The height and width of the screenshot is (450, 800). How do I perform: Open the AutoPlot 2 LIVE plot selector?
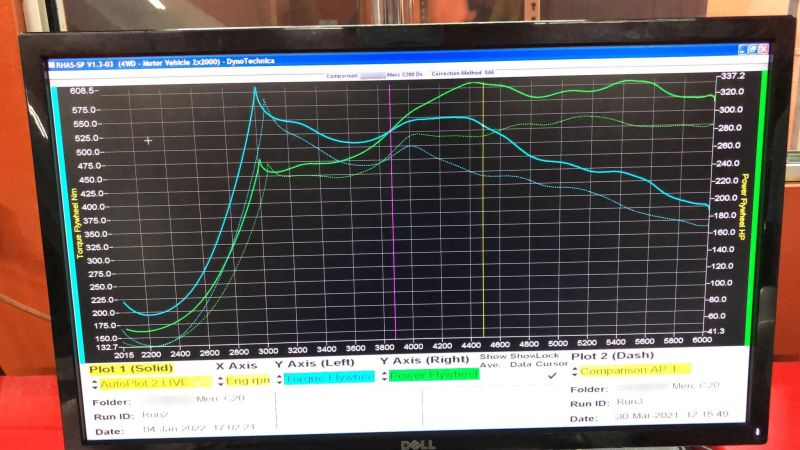155,383
